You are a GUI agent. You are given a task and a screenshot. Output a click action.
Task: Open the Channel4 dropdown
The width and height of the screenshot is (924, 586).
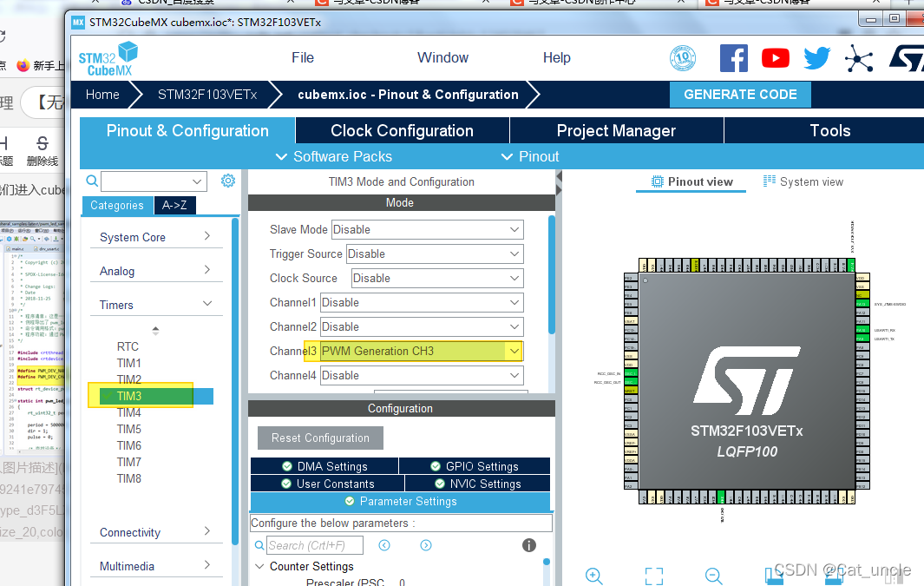pyautogui.click(x=422, y=375)
